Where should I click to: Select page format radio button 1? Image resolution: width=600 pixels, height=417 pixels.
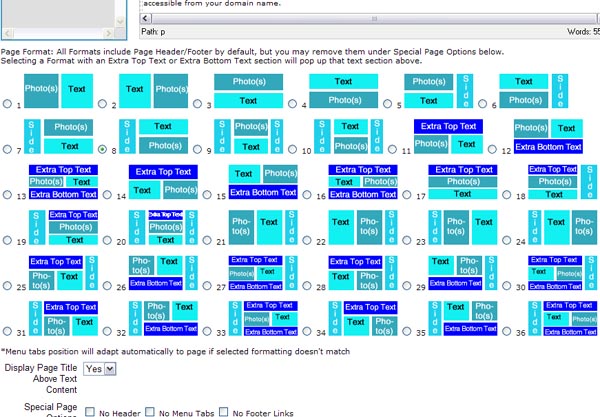(x=7, y=104)
